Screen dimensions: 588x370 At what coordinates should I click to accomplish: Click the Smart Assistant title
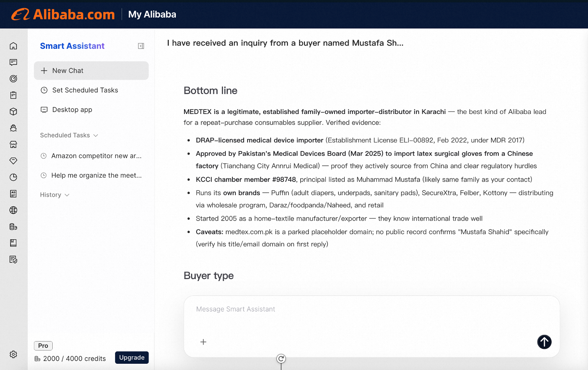(72, 46)
